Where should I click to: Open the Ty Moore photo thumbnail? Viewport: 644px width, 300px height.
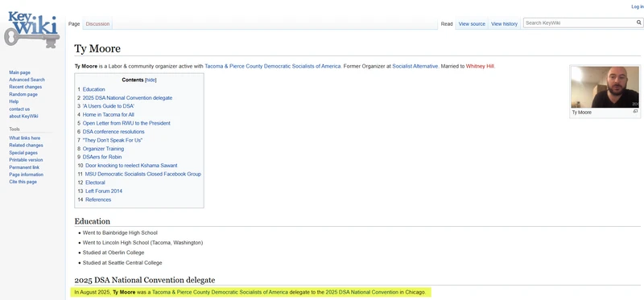pos(605,88)
